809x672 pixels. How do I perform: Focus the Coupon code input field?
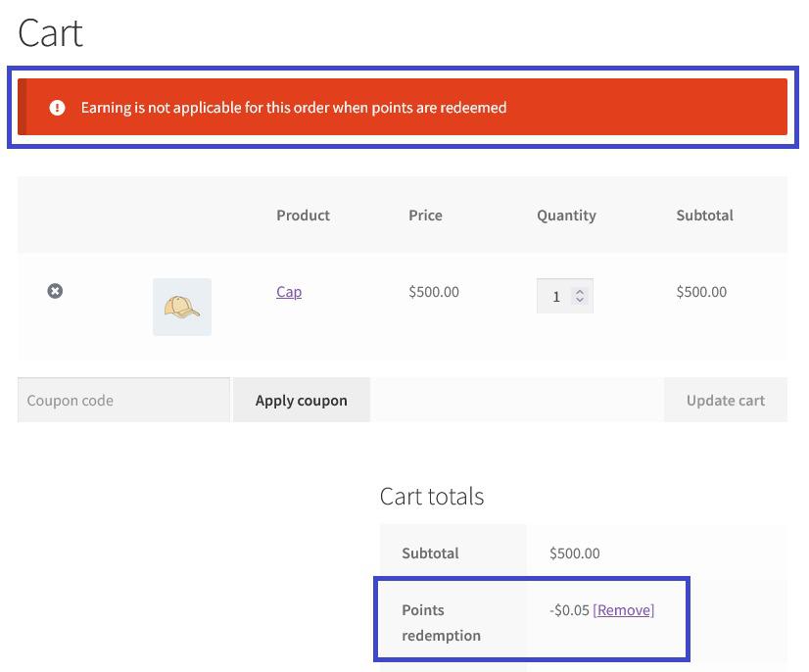tap(123, 400)
